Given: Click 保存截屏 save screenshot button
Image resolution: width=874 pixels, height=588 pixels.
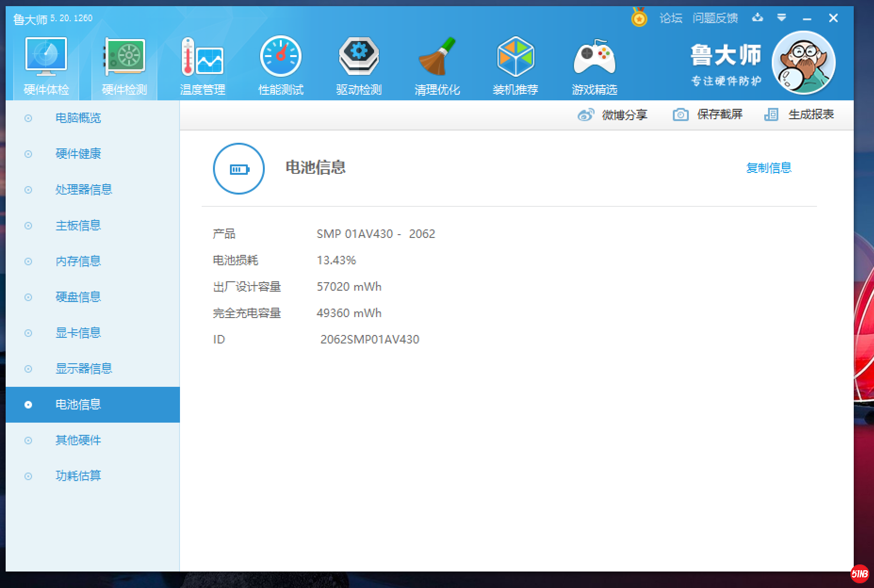Looking at the screenshot, I should (708, 114).
